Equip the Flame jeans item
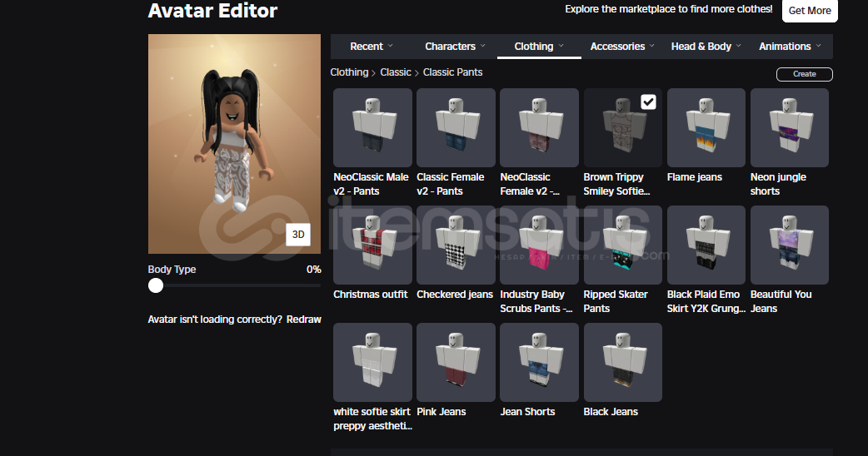 706,127
